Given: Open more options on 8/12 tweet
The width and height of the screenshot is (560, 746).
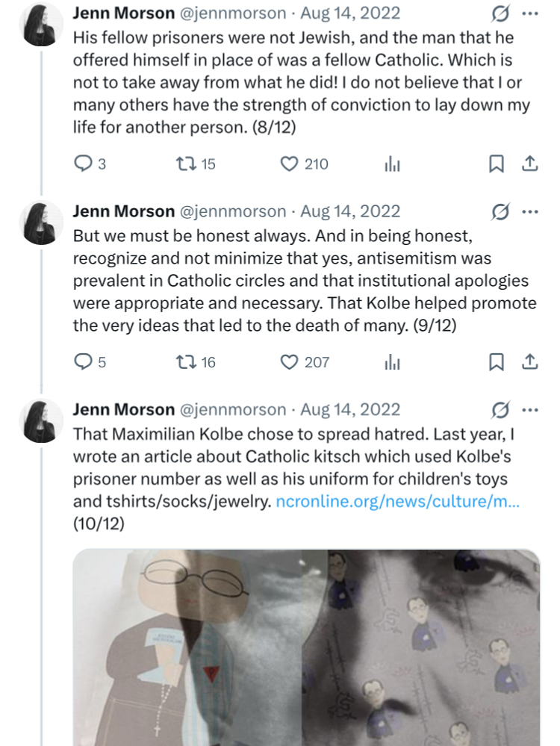Looking at the screenshot, I should click(x=529, y=13).
